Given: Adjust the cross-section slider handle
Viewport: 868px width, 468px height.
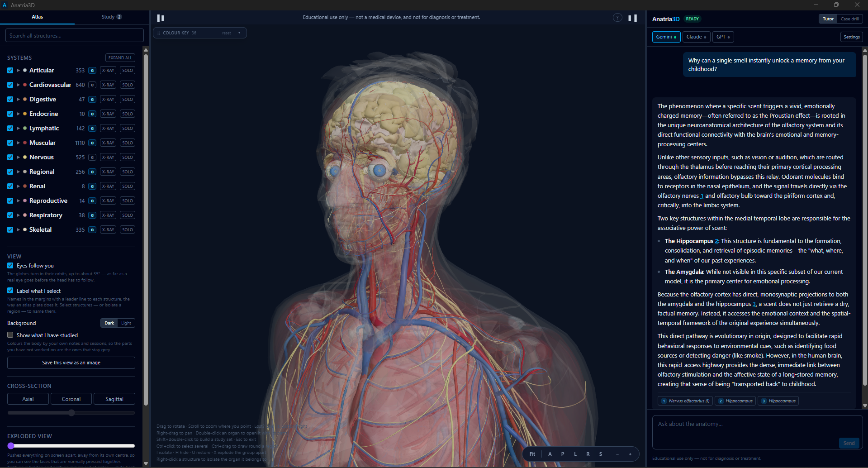Looking at the screenshot, I should click(71, 413).
